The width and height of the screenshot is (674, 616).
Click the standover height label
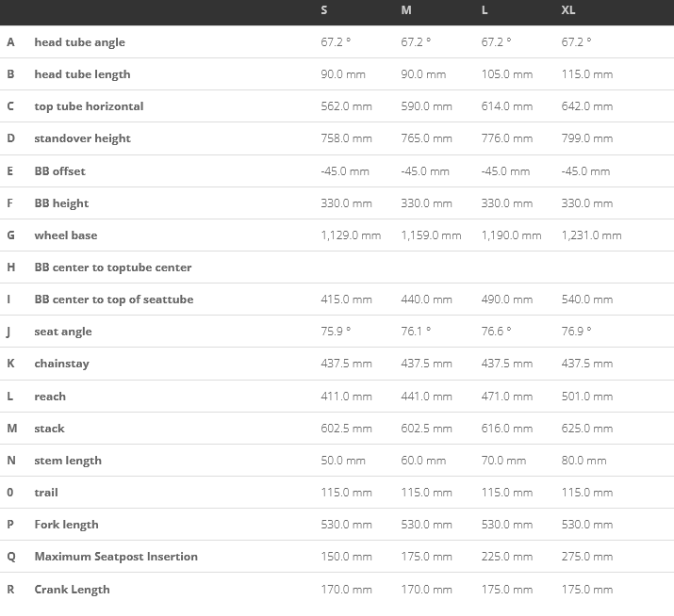(x=82, y=138)
